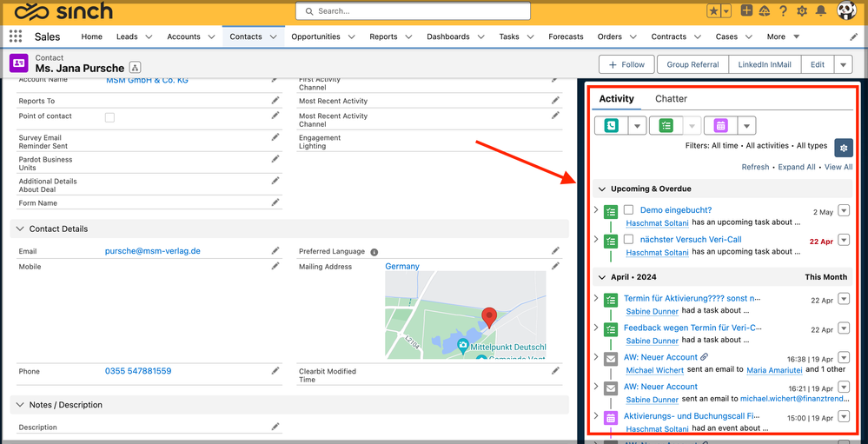Open the Opportunities nav tab
This screenshot has width=868, height=444.
(x=315, y=36)
